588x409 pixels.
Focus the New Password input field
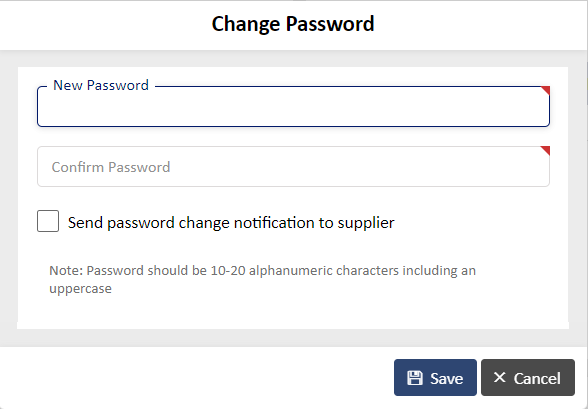294,106
